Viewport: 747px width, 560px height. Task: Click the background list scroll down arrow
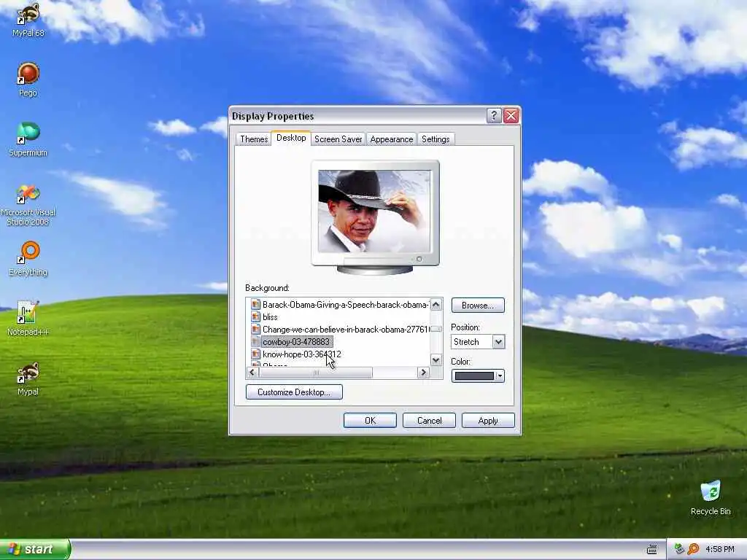(436, 360)
